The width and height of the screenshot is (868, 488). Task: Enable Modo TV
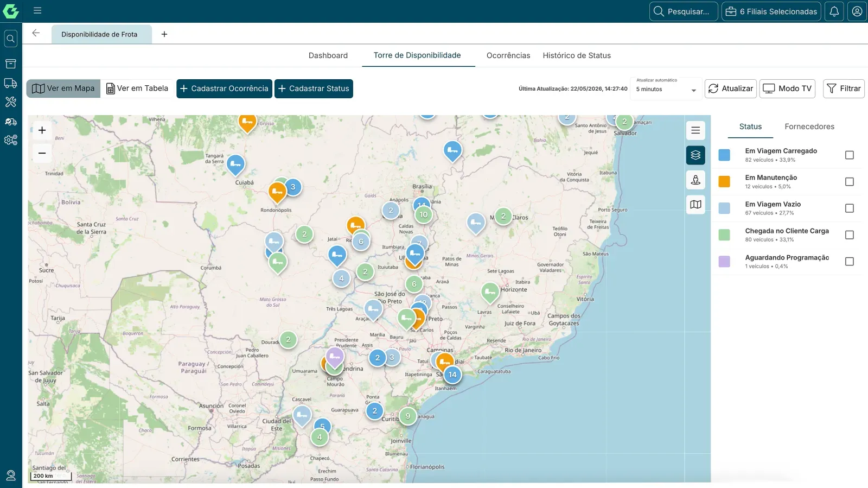point(787,88)
